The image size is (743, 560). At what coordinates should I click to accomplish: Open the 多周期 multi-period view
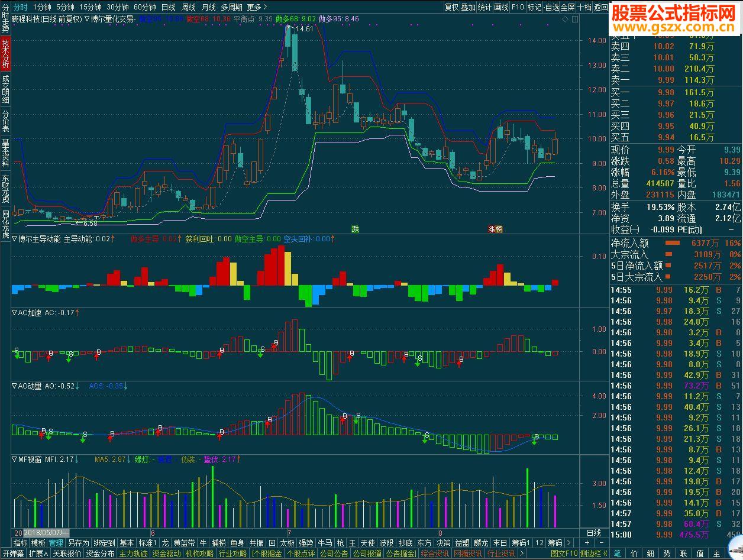coord(231,7)
